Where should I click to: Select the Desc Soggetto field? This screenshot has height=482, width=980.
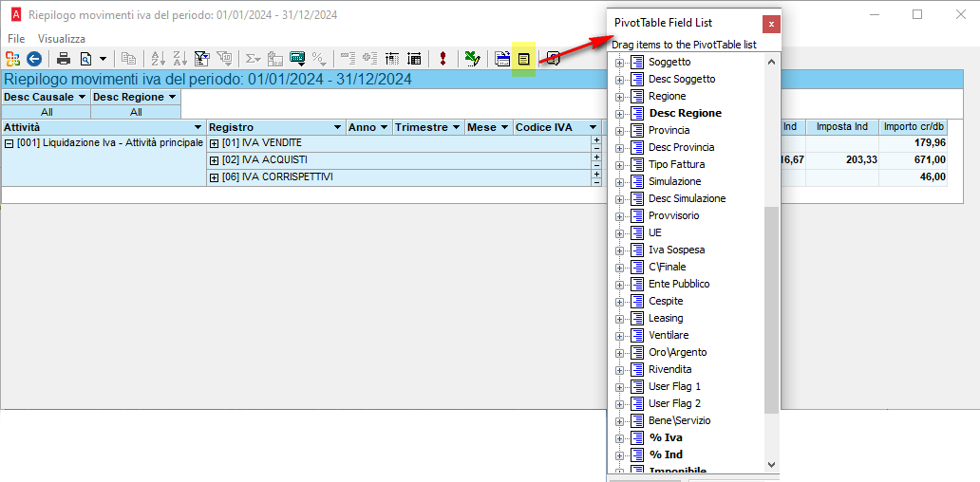[682, 80]
